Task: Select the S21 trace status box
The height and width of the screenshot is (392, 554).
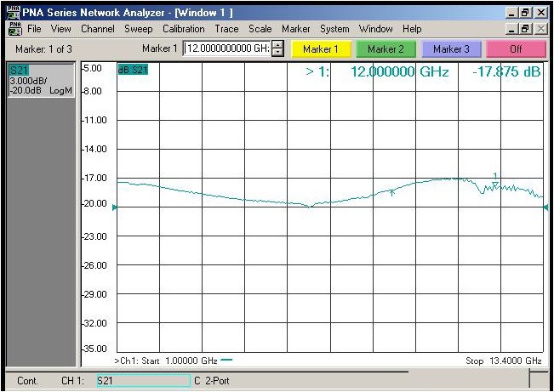Action: (42, 80)
